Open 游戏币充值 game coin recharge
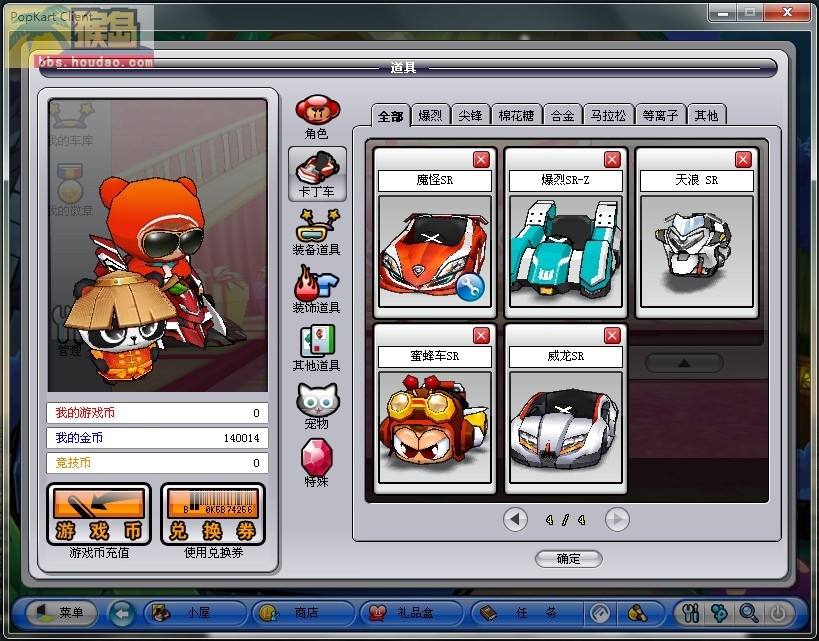The height and width of the screenshot is (641, 819). click(x=99, y=515)
